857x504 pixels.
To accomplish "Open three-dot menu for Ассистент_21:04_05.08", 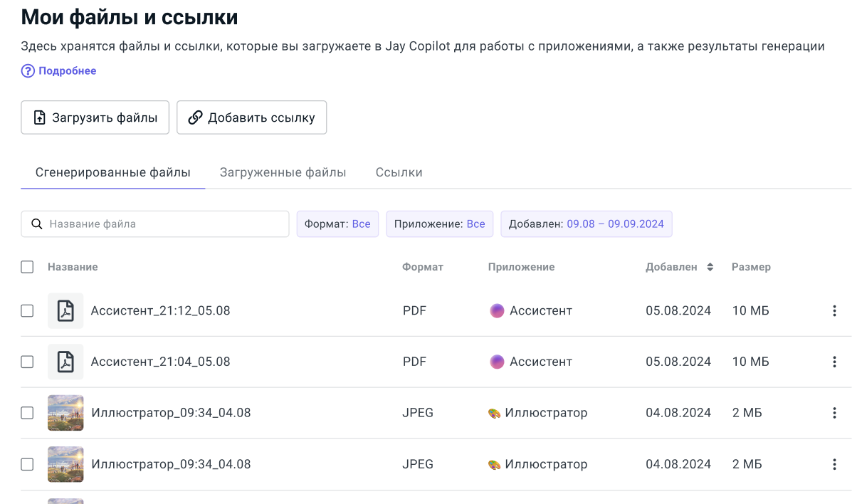I will click(834, 362).
